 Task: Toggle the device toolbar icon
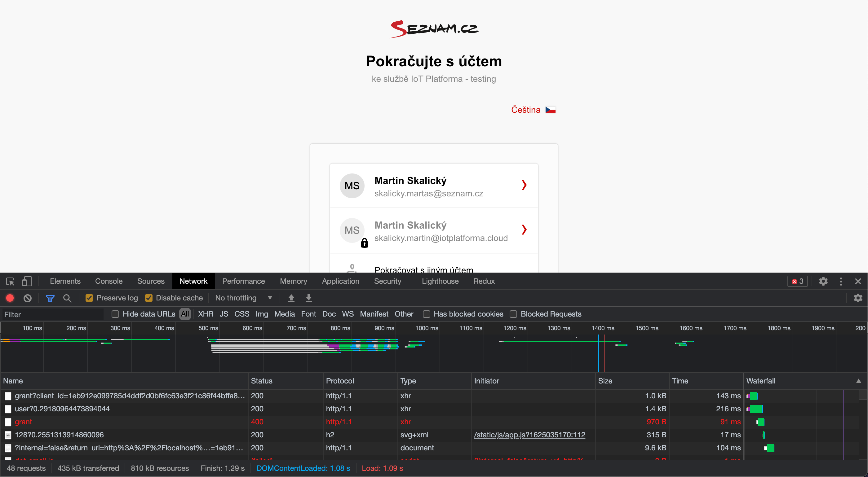click(27, 282)
